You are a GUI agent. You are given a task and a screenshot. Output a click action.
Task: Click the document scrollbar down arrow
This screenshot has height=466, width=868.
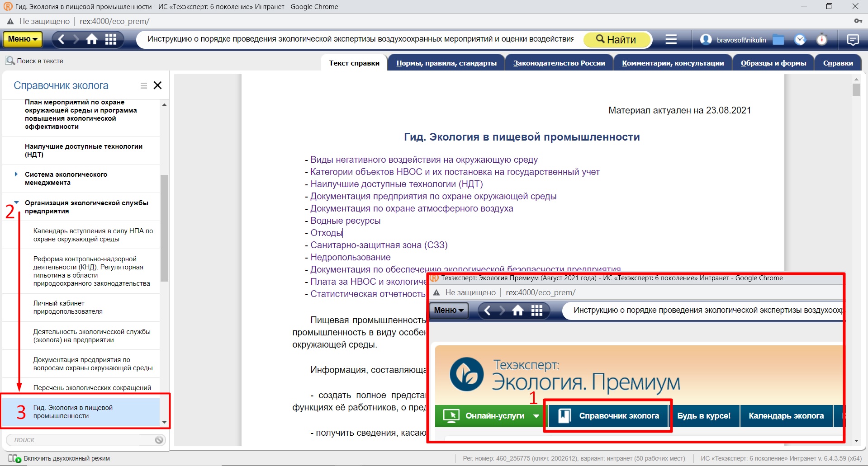click(856, 441)
